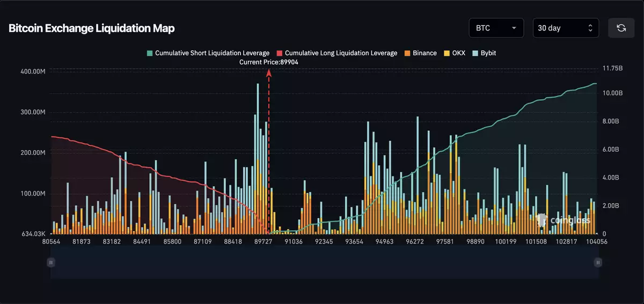The width and height of the screenshot is (644, 304).
Task: Expand the 30 day period selector
Action: (565, 28)
